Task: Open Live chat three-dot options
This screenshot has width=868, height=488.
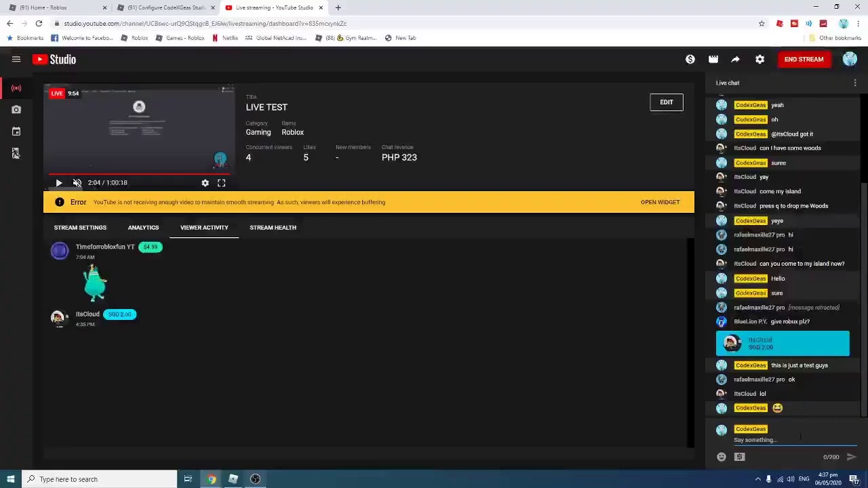Action: click(855, 83)
